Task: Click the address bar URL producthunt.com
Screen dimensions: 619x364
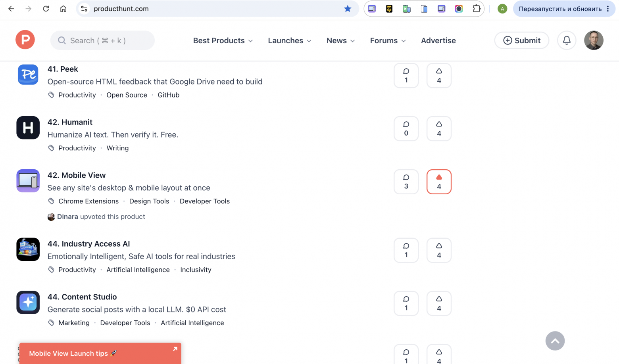Action: pyautogui.click(x=121, y=9)
